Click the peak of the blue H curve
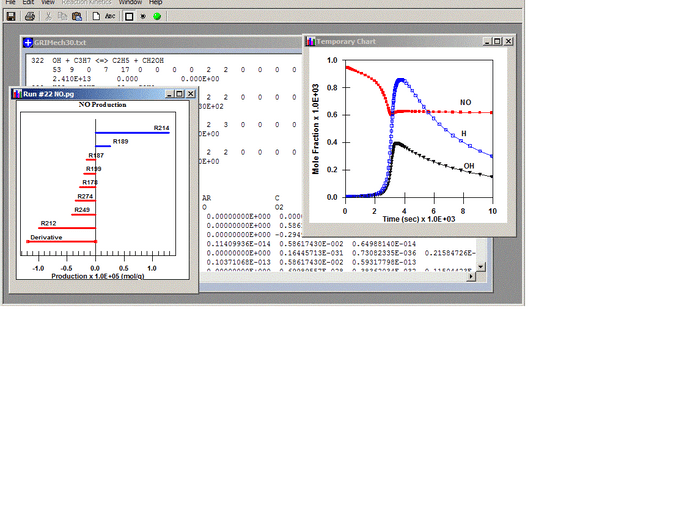Image resolution: width=690 pixels, height=518 pixels. 401,80
